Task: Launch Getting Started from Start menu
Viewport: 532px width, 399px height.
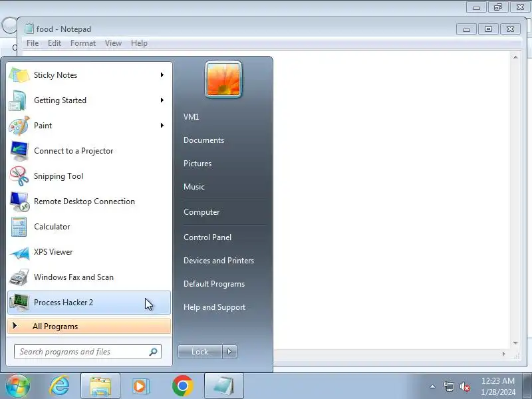Action: point(89,100)
